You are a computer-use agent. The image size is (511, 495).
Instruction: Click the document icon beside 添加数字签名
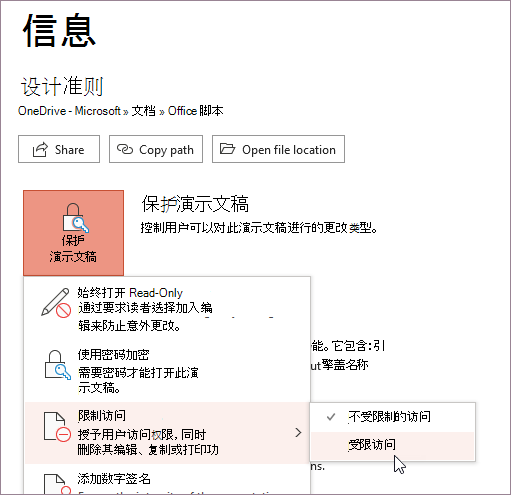point(57,484)
